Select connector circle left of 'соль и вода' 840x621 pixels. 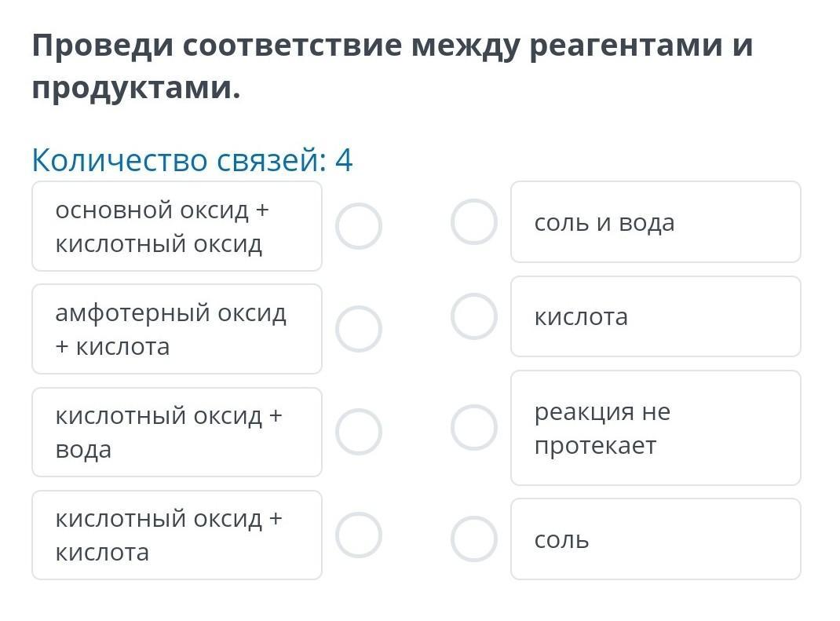click(474, 221)
